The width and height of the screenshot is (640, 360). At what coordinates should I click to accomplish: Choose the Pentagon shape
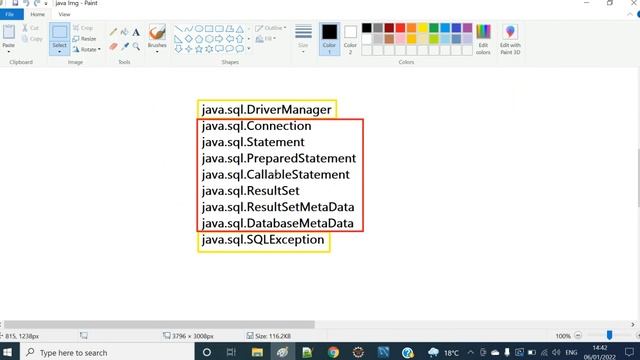tap(199, 39)
